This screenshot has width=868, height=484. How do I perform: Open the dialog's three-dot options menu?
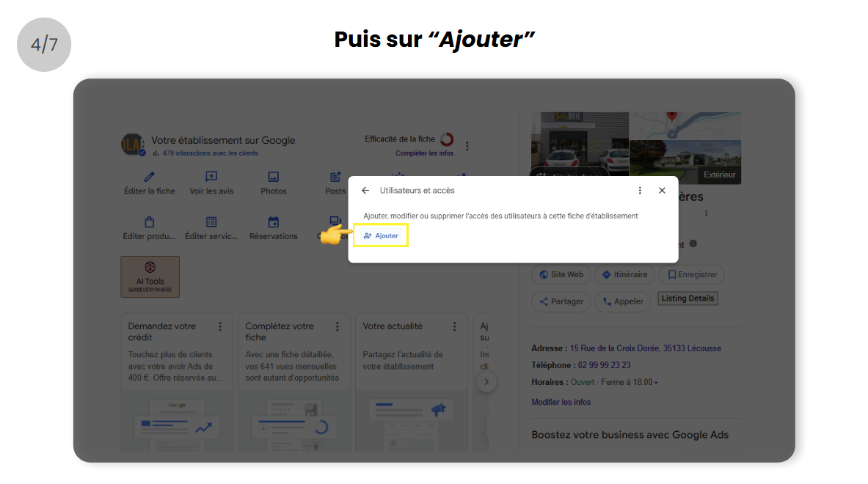point(640,191)
